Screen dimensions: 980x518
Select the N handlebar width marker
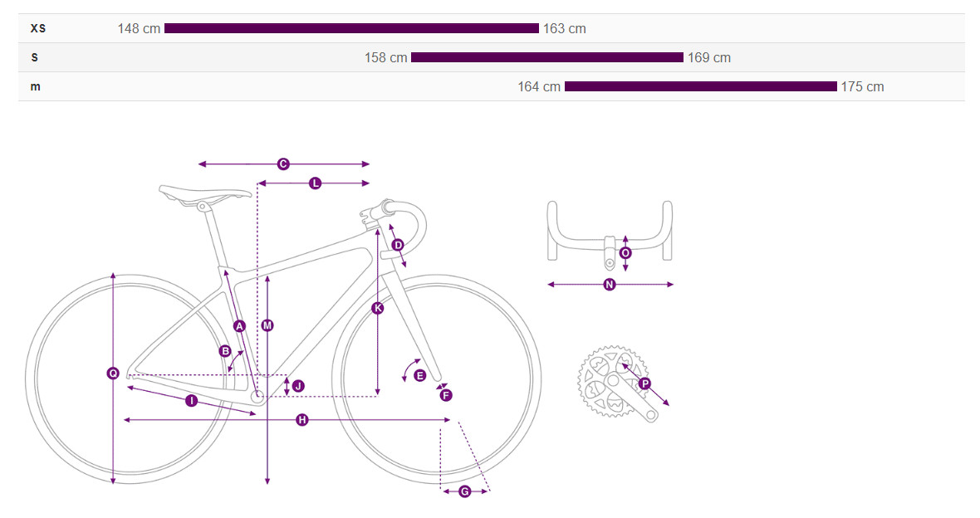pos(610,285)
